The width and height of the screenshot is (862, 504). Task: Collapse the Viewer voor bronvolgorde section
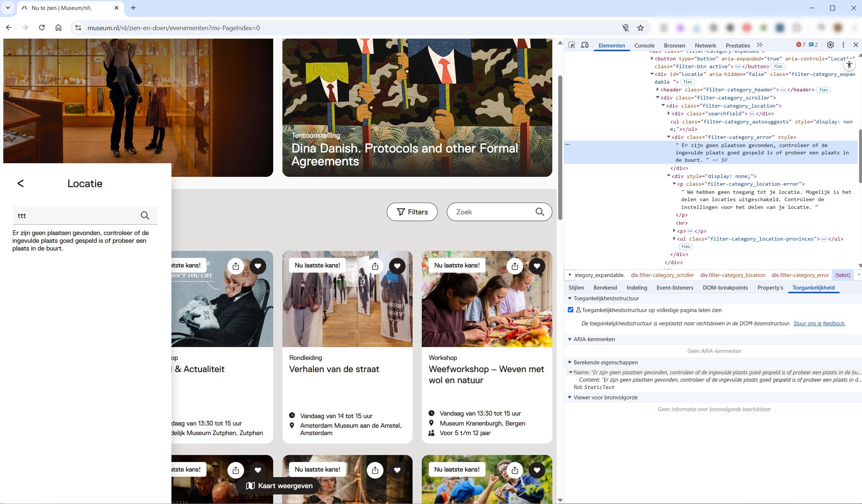click(570, 398)
